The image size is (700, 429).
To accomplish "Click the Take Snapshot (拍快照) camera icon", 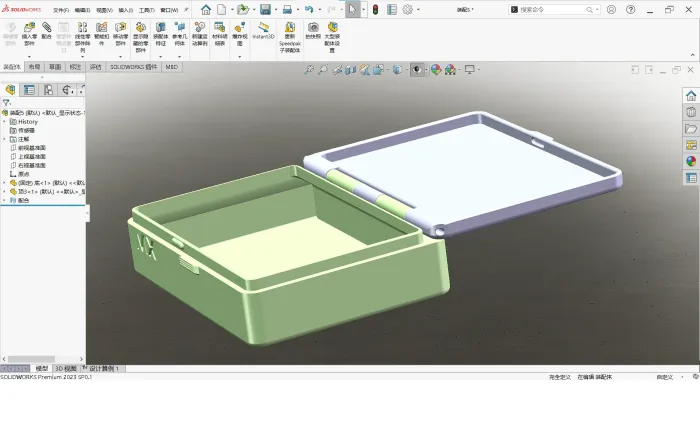I will (313, 28).
